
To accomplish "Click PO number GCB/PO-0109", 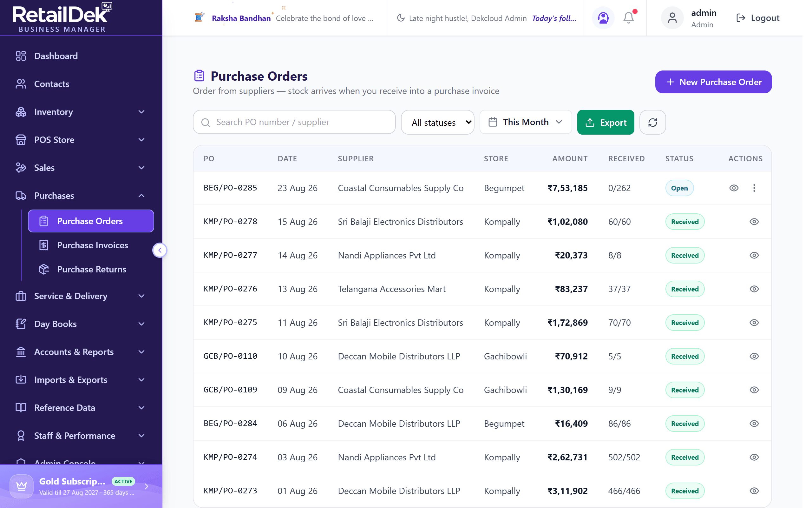I will coord(230,390).
